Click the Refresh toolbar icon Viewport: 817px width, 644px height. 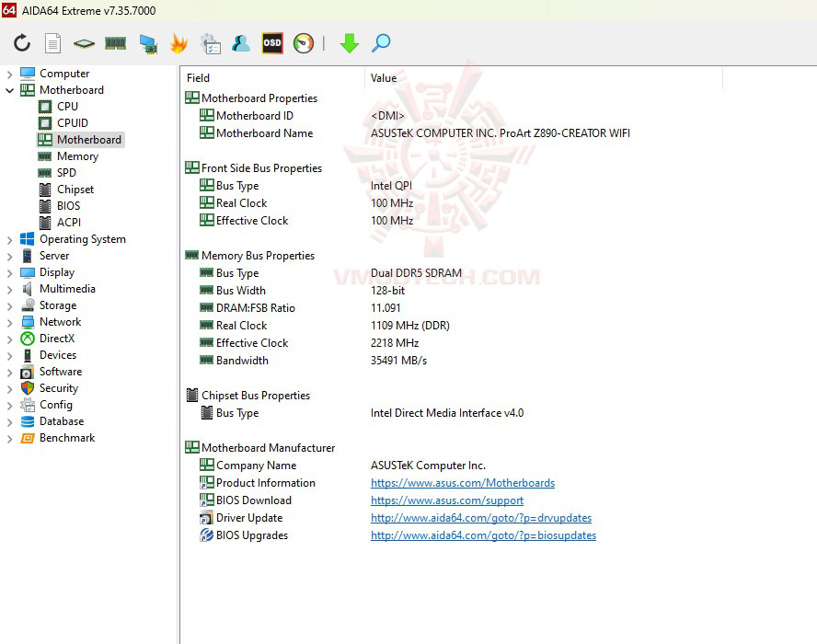pos(22,42)
